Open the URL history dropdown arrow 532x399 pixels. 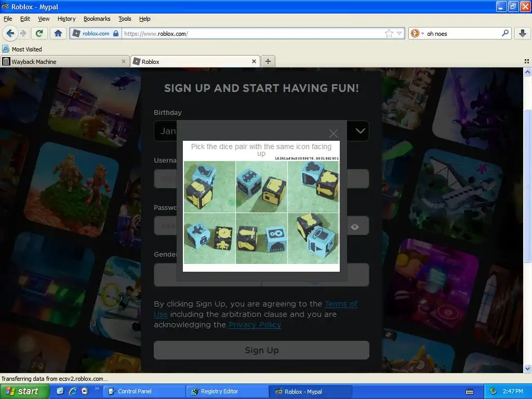pos(400,33)
